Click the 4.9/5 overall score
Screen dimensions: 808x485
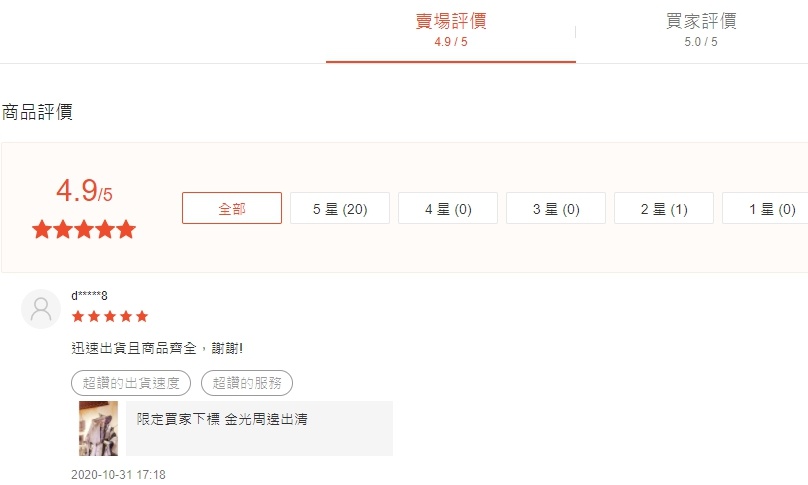pos(84,191)
